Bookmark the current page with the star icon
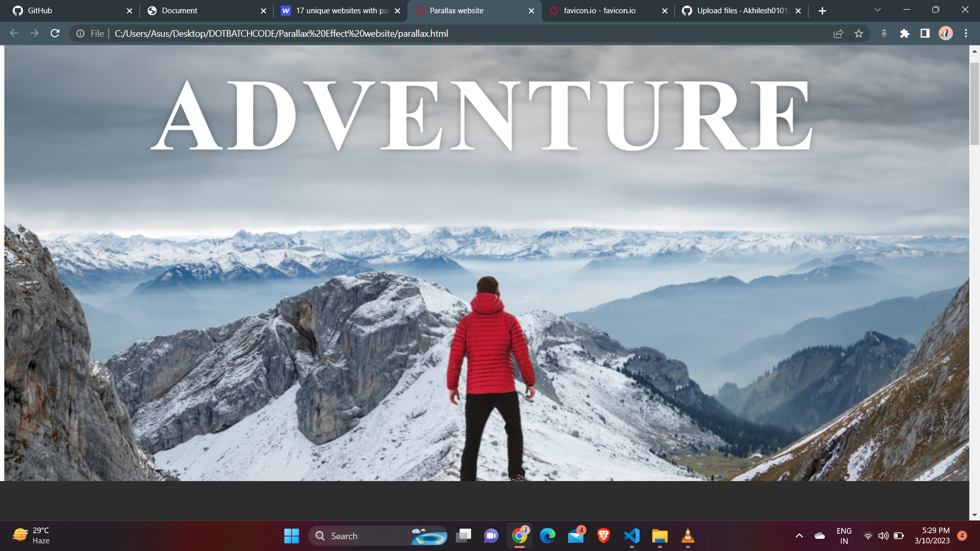 click(x=859, y=33)
